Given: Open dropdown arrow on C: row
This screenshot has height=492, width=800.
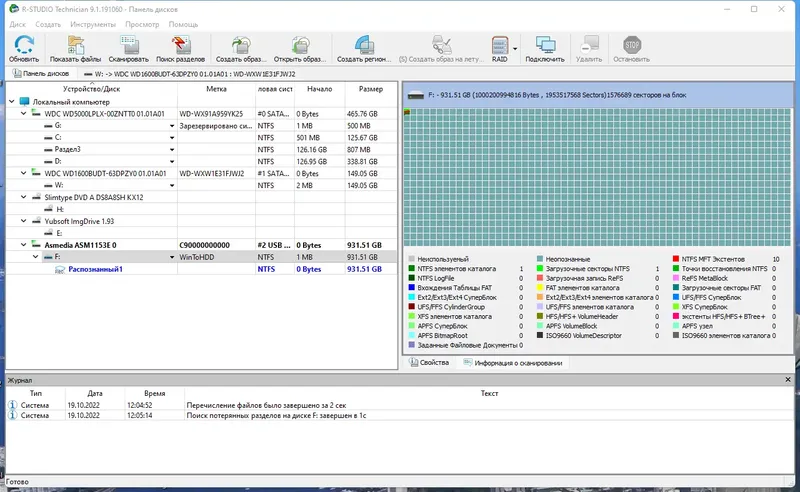Looking at the screenshot, I should [x=172, y=138].
